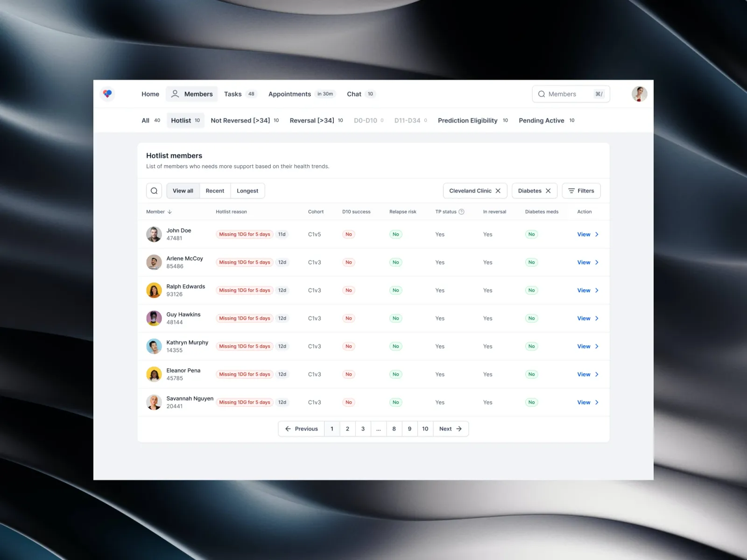Open the user profile avatar
This screenshot has height=560, width=747.
639,94
